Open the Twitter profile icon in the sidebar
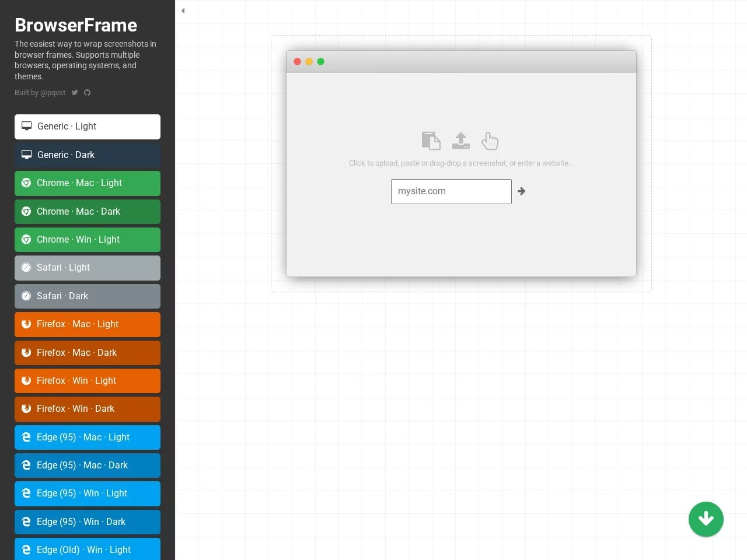Viewport: 747px width, 560px height. pos(75,92)
